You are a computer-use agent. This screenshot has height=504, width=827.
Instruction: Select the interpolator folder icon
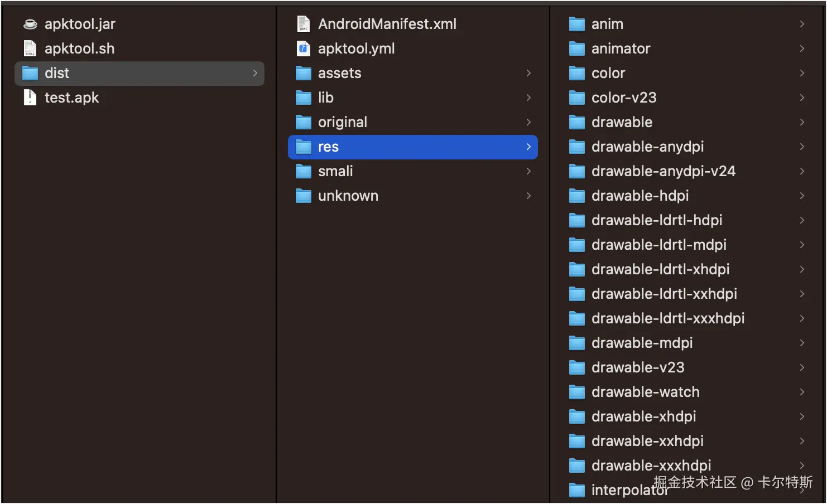coord(577,490)
